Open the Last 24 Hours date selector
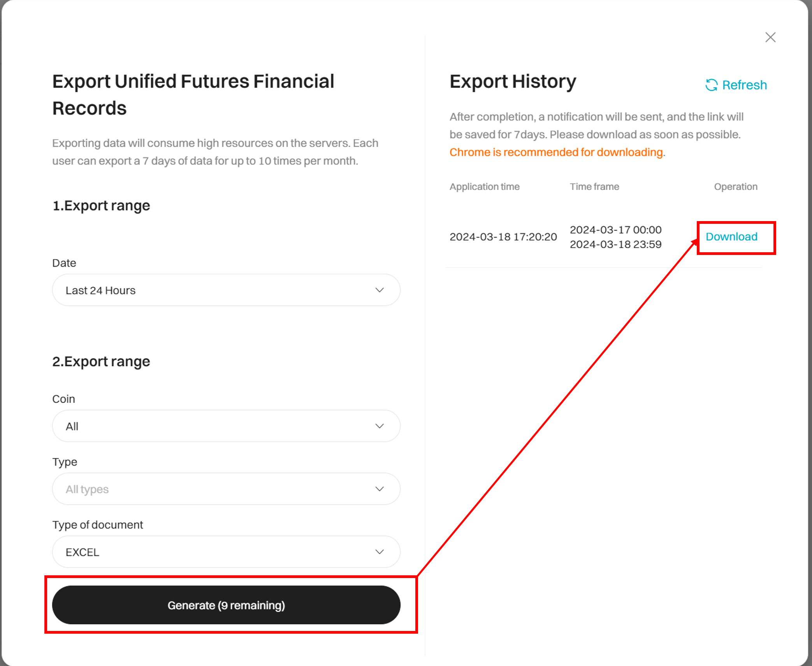This screenshot has width=812, height=666. (x=226, y=290)
